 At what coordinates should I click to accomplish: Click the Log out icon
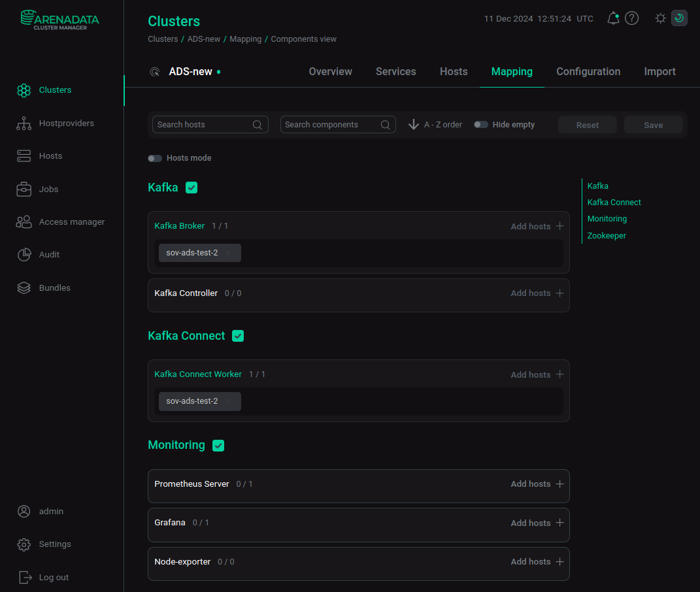click(x=25, y=577)
